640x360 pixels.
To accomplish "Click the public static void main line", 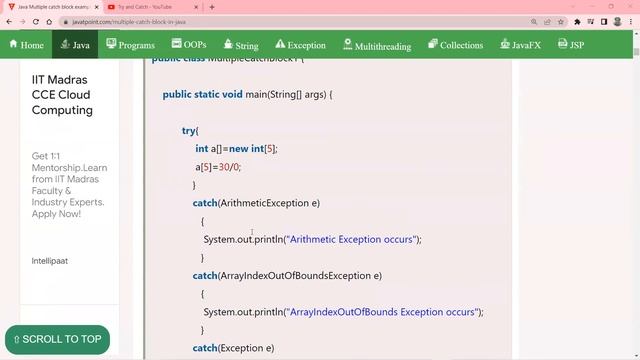I will tap(247, 94).
